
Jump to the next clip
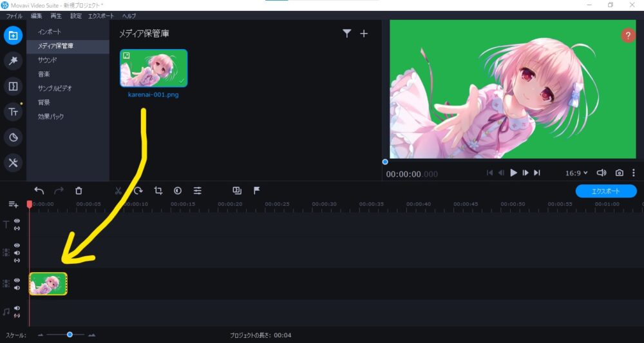tap(537, 173)
